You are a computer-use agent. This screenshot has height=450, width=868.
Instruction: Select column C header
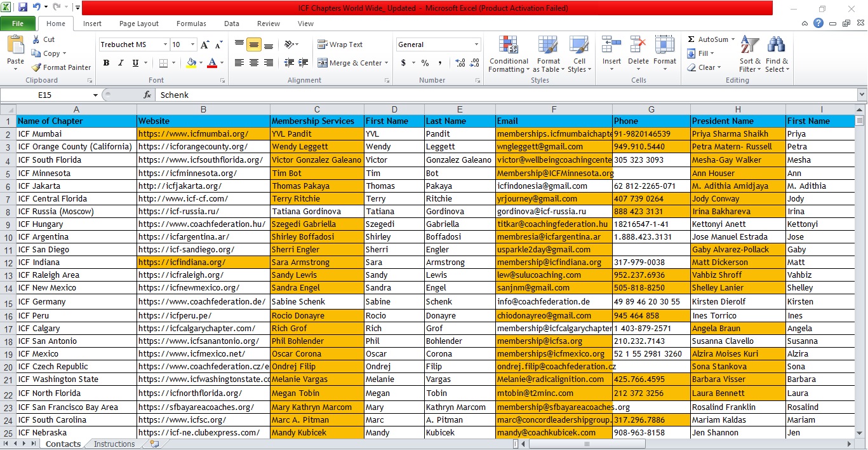click(317, 109)
